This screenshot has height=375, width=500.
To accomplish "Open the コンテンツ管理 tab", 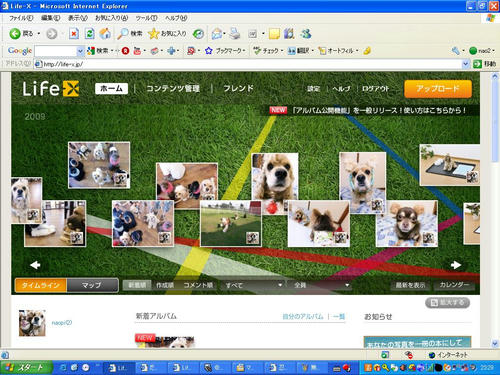I will pyautogui.click(x=173, y=88).
